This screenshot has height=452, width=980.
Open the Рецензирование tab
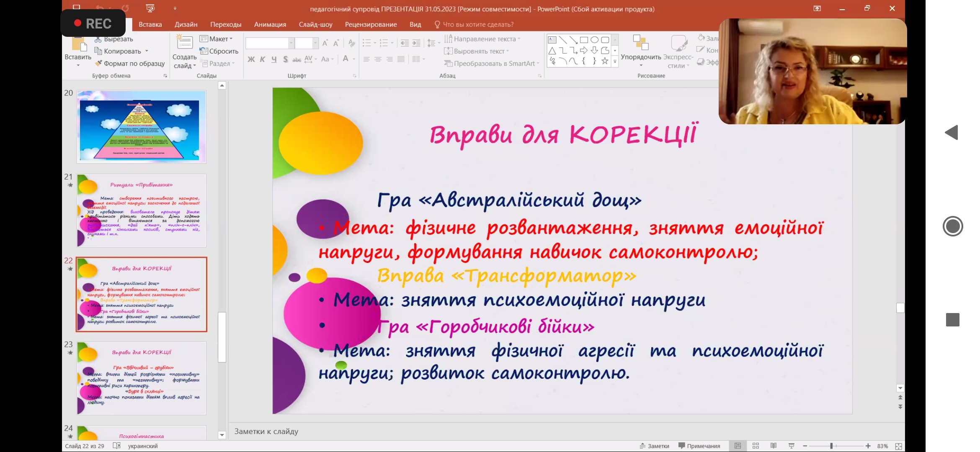(x=371, y=25)
